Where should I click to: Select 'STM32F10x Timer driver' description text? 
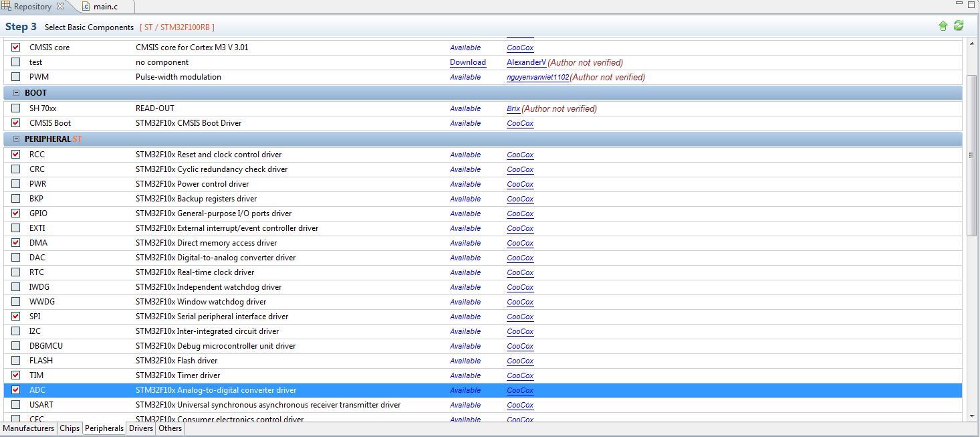(178, 375)
